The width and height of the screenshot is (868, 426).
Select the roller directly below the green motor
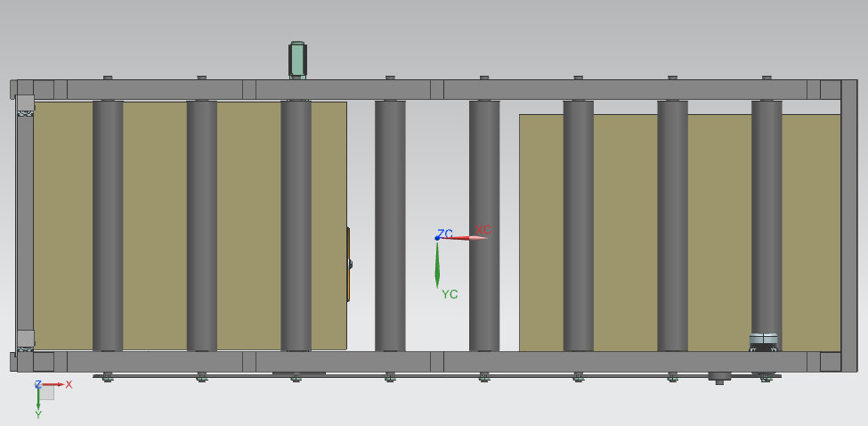click(296, 225)
